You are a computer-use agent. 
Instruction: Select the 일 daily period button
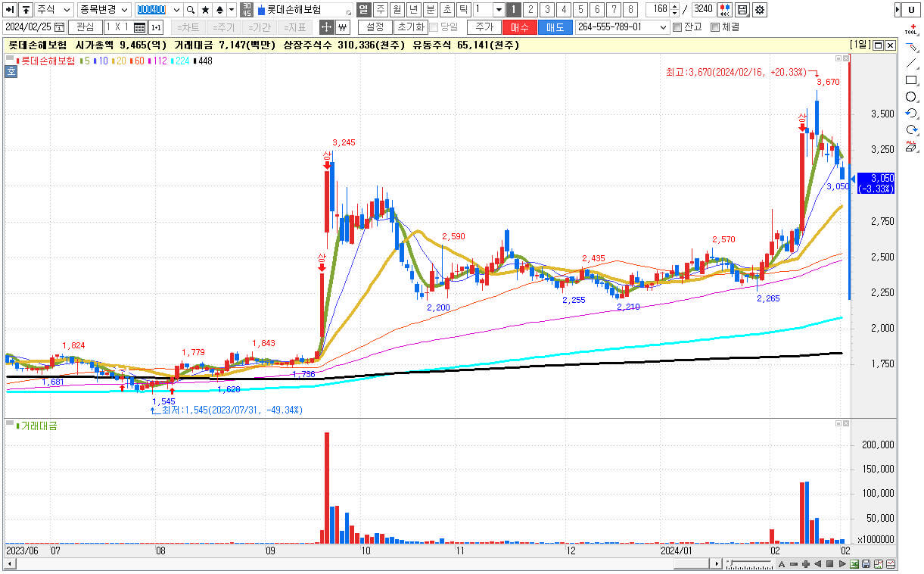[x=363, y=10]
